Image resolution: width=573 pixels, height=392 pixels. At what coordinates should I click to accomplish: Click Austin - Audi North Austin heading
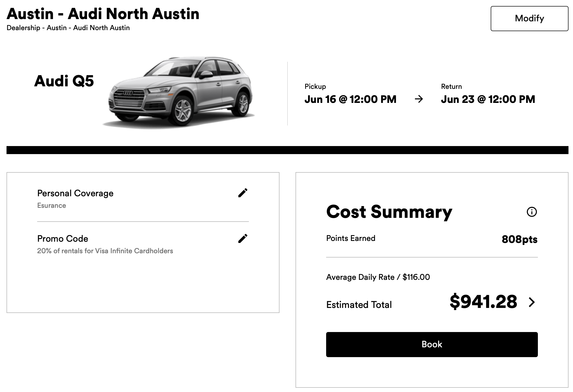pos(103,14)
